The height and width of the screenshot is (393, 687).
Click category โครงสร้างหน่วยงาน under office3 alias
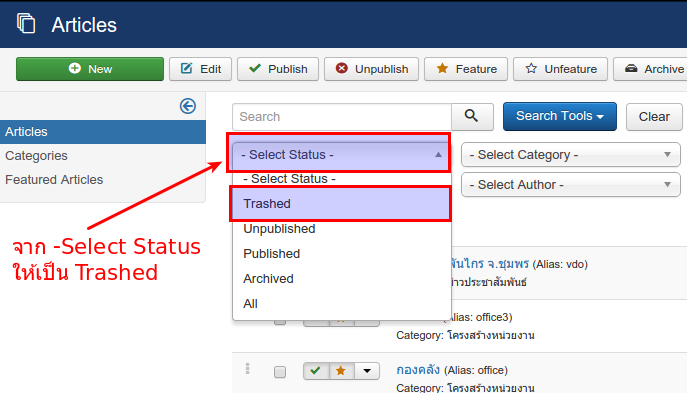[491, 336]
